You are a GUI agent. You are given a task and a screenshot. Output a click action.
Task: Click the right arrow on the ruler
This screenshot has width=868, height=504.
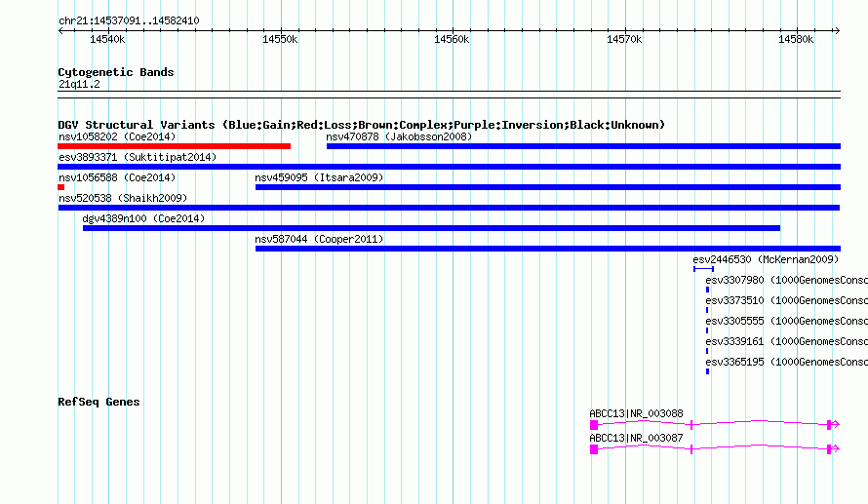[837, 30]
